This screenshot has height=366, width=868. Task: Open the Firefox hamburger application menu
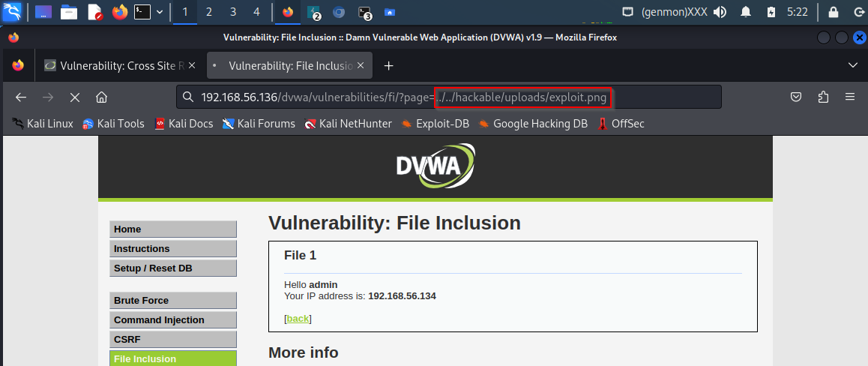click(x=850, y=97)
